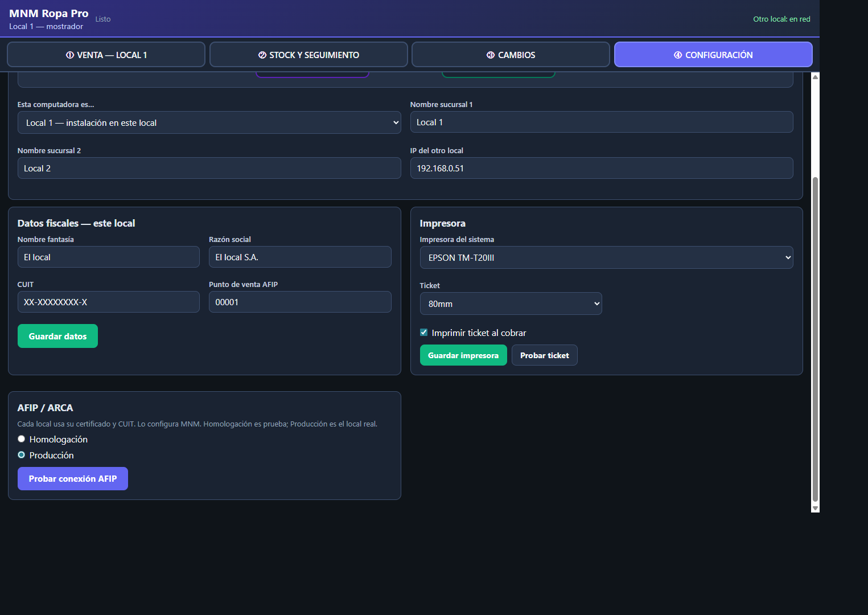Click the circled-number icon on the Venta tab

click(x=70, y=55)
